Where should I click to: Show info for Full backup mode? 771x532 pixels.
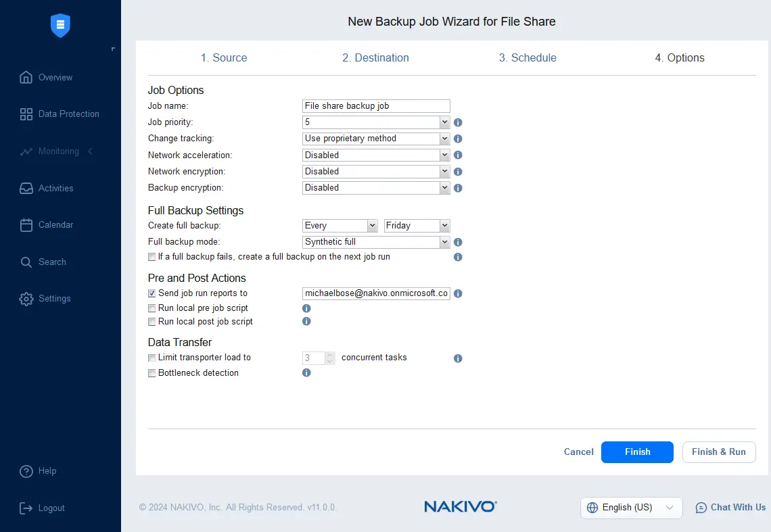click(458, 242)
